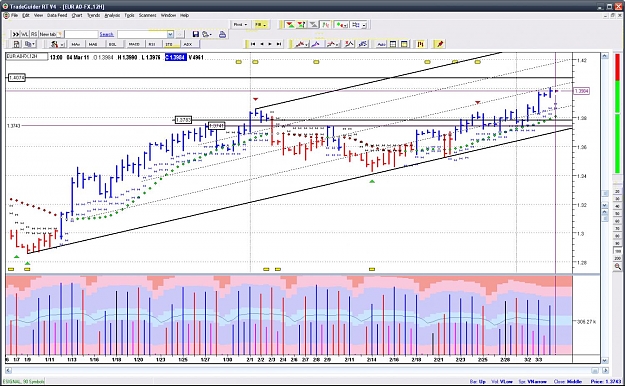Click the grid layout toolbar icon
Viewport: 625px width, 386px height.
point(393,44)
